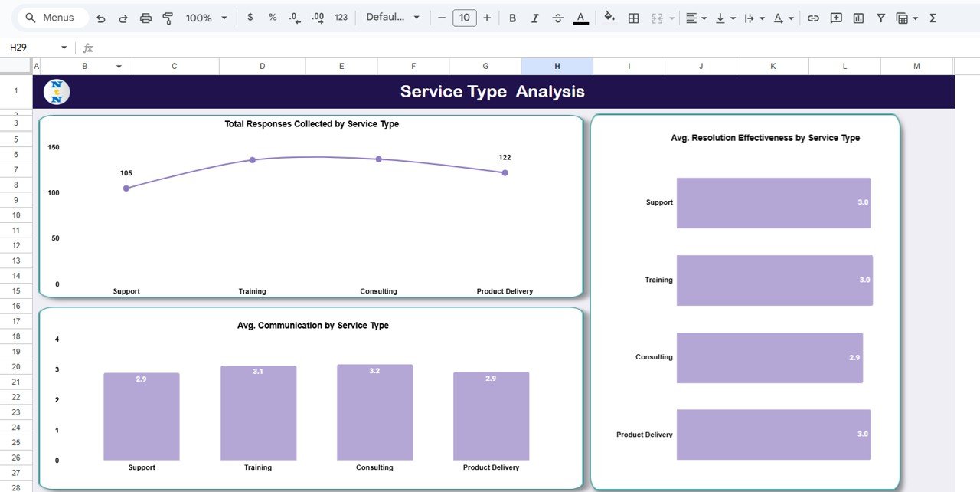Open the text color picker
This screenshot has height=492, width=980.
(x=580, y=17)
